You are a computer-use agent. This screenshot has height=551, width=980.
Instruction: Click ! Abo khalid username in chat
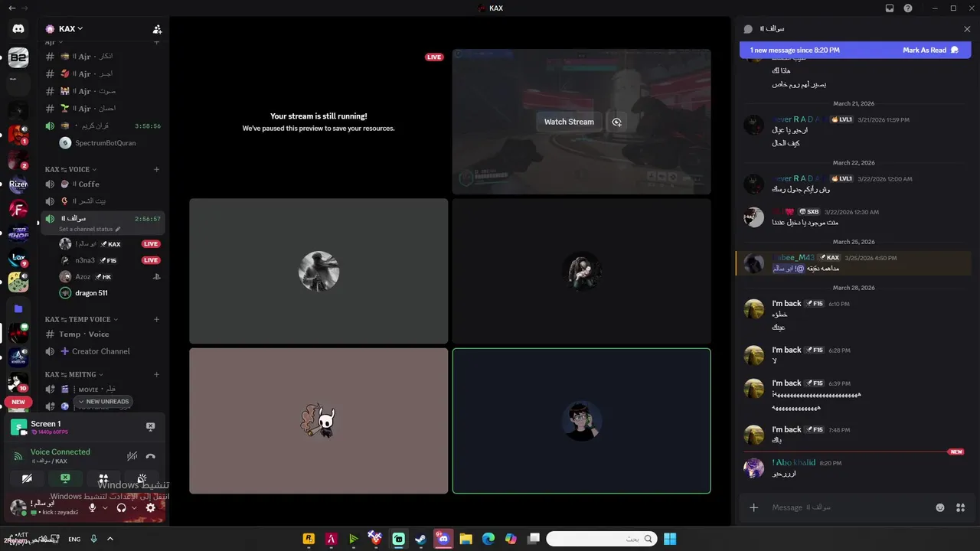pyautogui.click(x=794, y=463)
